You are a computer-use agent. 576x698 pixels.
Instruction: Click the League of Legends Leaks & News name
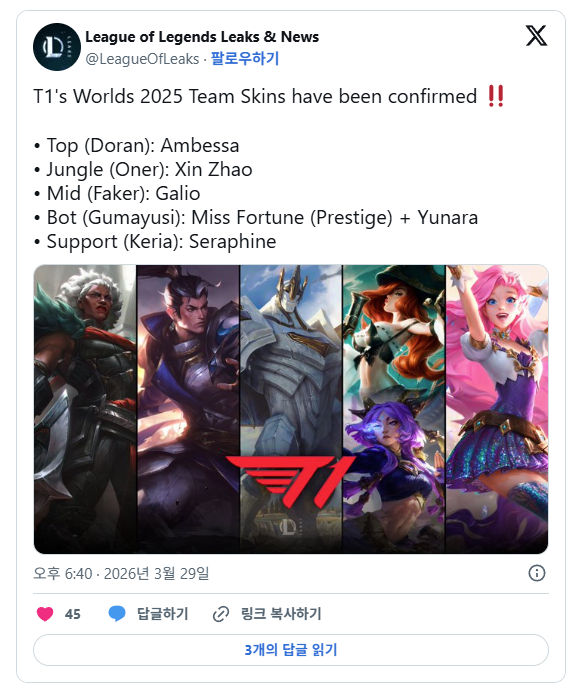point(202,37)
